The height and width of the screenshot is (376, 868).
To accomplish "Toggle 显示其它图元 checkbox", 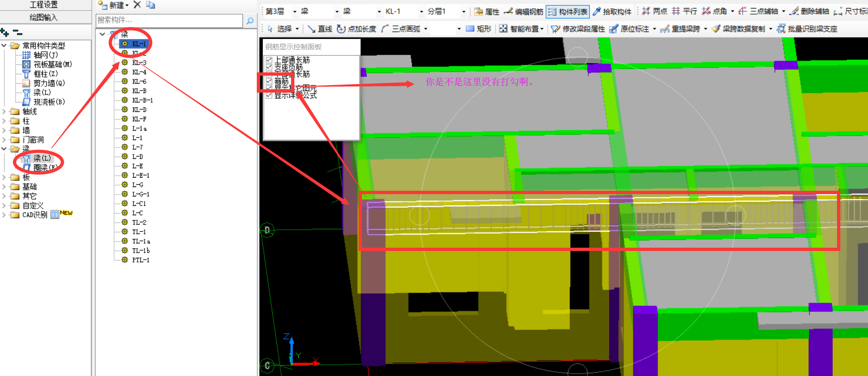I will point(269,88).
